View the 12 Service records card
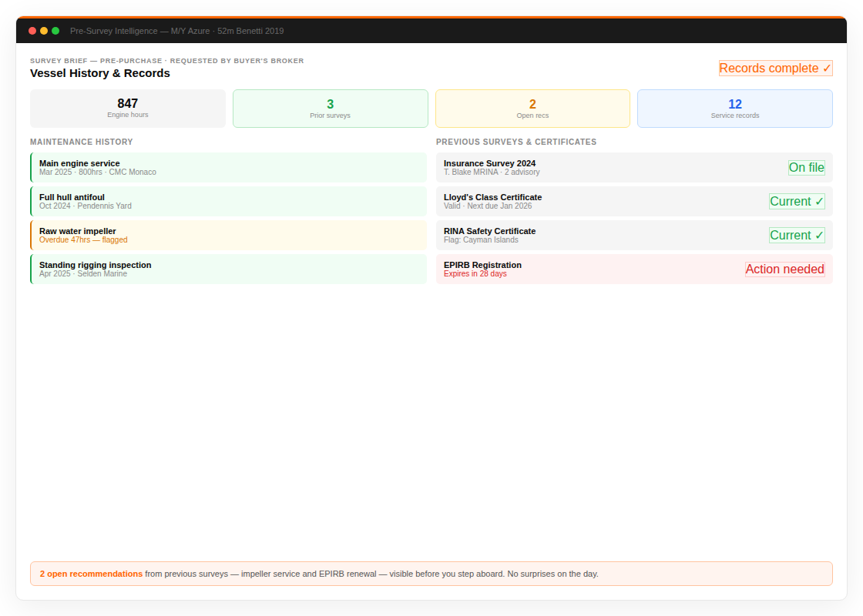The image size is (863, 616). point(734,109)
